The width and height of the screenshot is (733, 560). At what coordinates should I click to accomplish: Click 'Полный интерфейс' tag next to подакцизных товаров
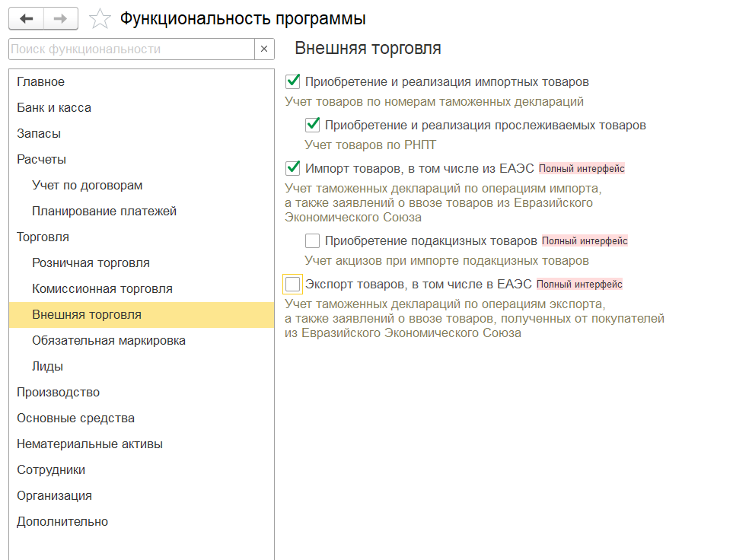pyautogui.click(x=585, y=240)
